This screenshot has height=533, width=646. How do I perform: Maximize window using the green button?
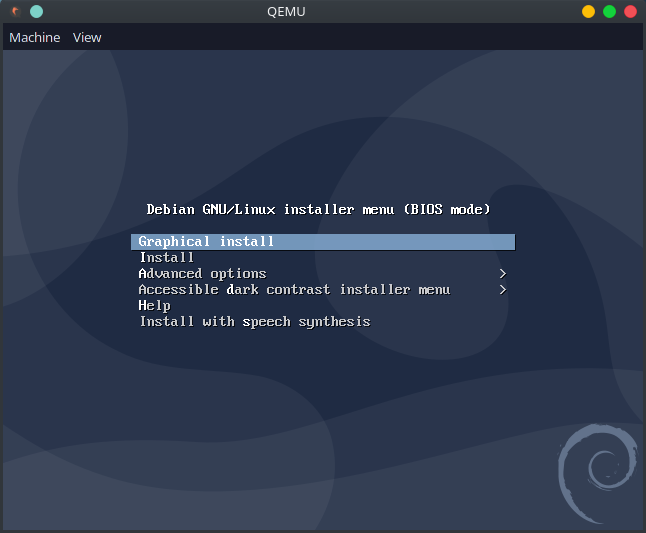tap(609, 12)
